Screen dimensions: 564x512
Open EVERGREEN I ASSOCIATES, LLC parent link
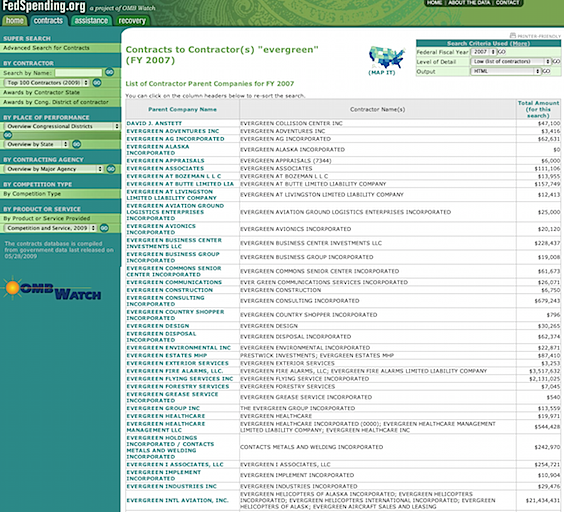pos(175,465)
